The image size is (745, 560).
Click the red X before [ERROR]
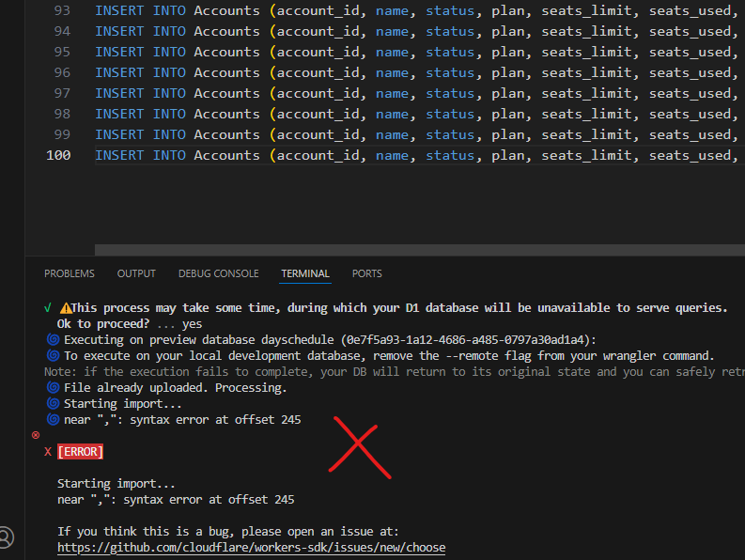48,452
